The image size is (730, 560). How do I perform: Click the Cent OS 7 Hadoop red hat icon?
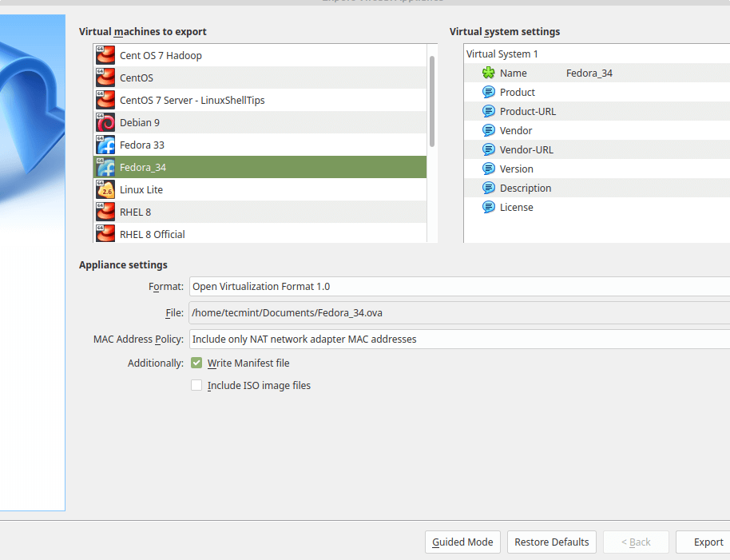105,55
